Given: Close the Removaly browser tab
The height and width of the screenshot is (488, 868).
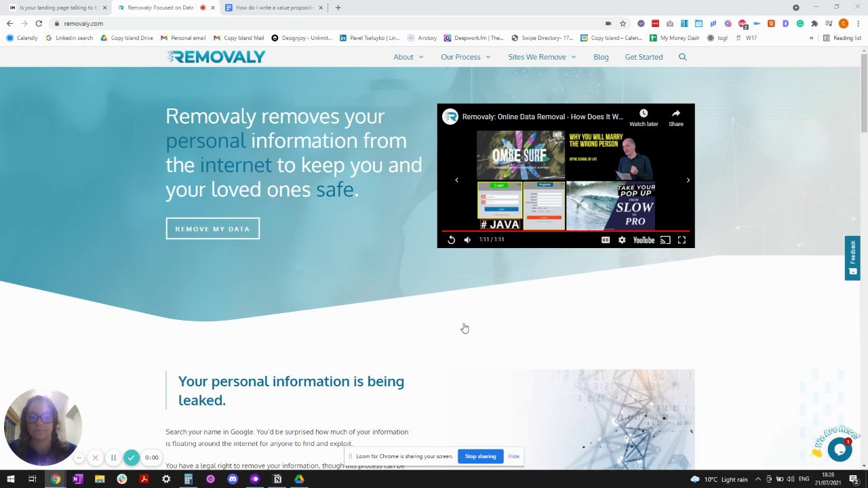Looking at the screenshot, I should (x=212, y=7).
